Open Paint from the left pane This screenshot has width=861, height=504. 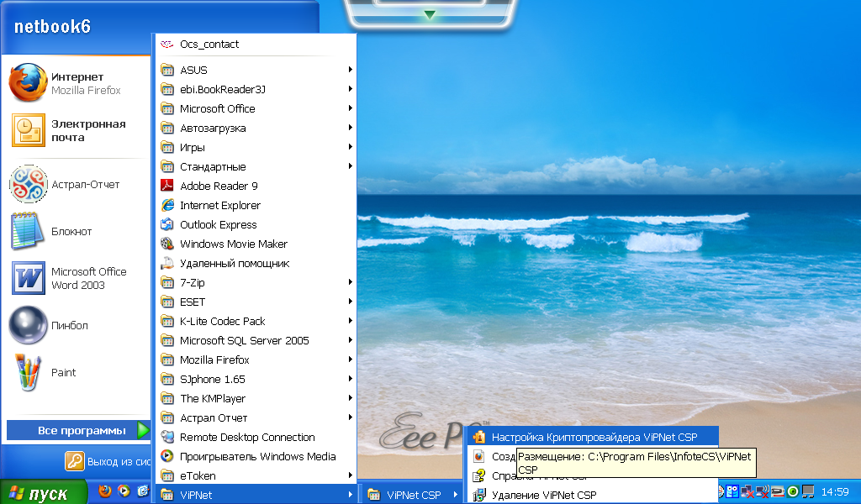pyautogui.click(x=76, y=372)
